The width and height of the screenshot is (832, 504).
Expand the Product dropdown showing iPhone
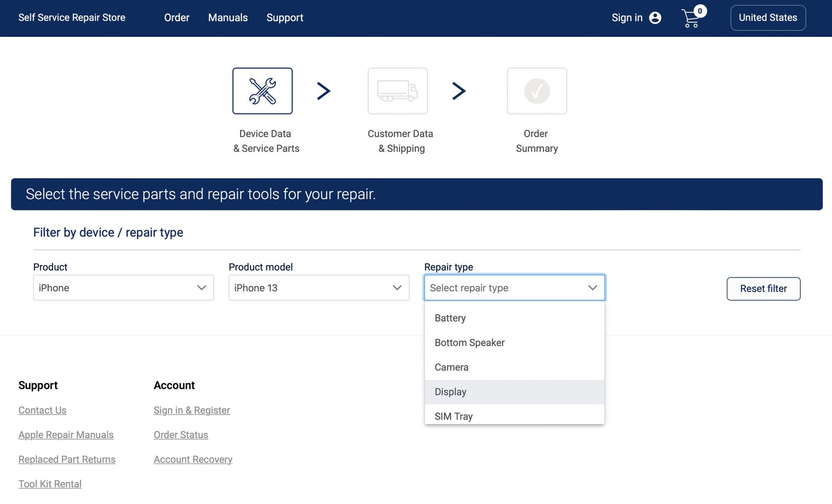tap(123, 288)
